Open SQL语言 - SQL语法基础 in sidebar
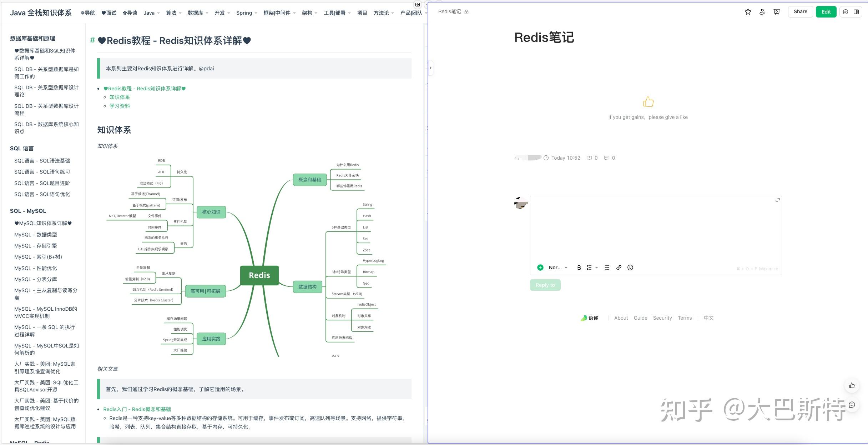This screenshot has width=868, height=445. coord(42,161)
